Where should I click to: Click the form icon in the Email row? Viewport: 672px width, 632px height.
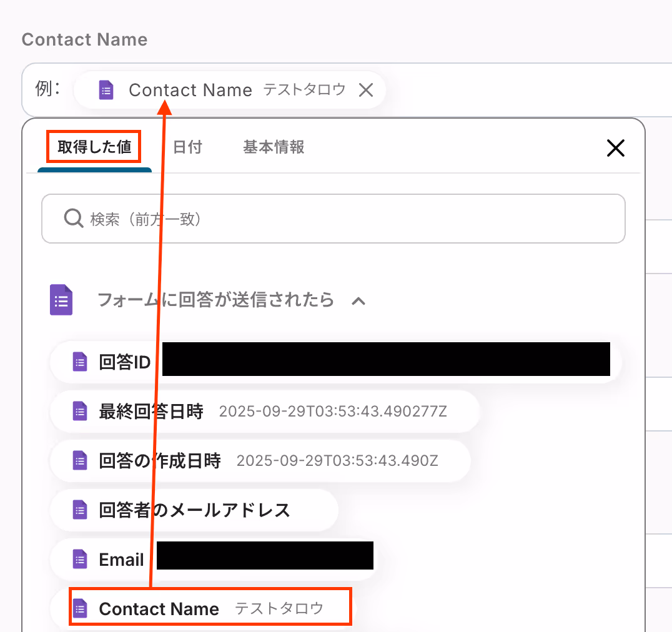tap(80, 559)
